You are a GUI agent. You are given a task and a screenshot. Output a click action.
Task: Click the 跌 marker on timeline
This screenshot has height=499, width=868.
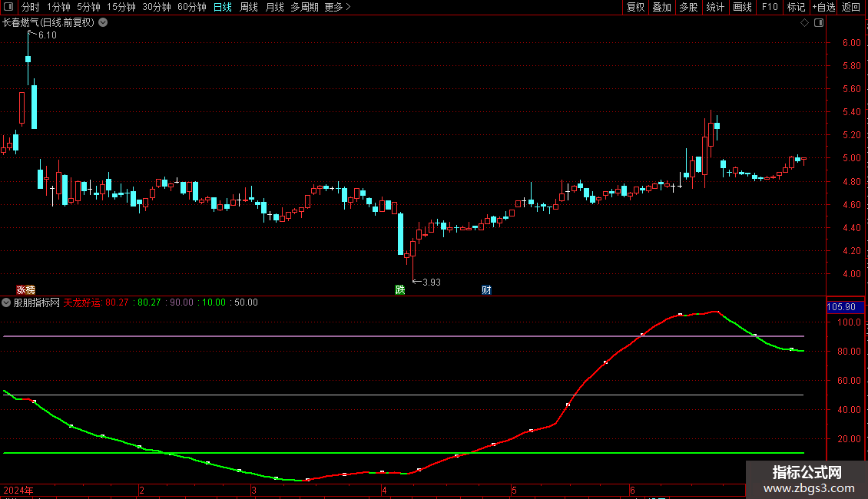pos(399,290)
